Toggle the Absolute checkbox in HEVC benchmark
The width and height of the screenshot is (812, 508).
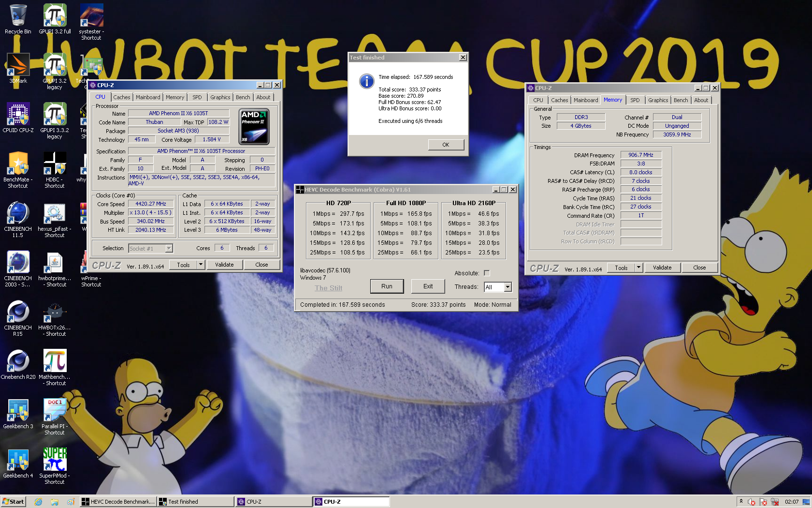tap(487, 273)
